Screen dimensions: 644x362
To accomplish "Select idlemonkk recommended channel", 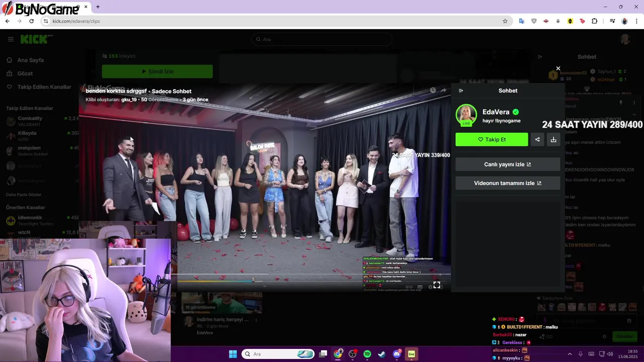I will [42, 220].
